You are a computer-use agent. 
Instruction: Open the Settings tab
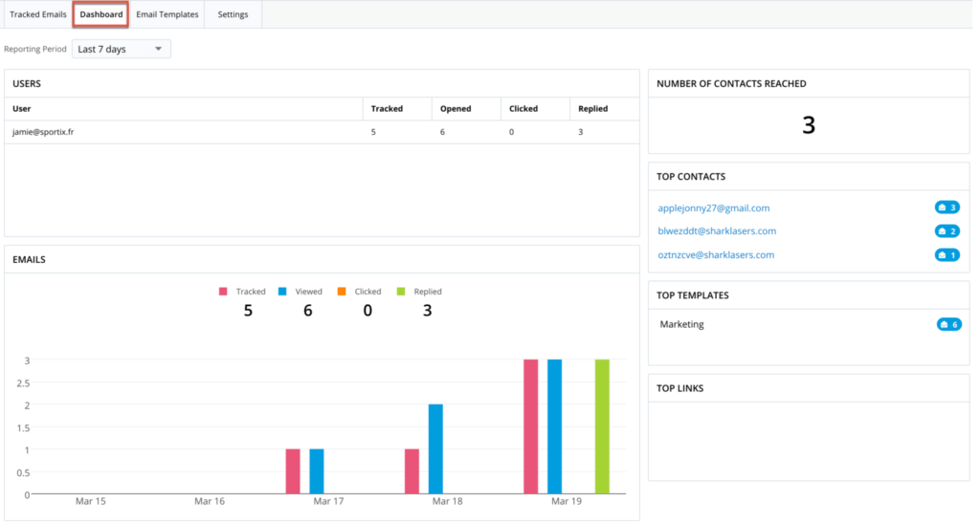pyautogui.click(x=233, y=14)
